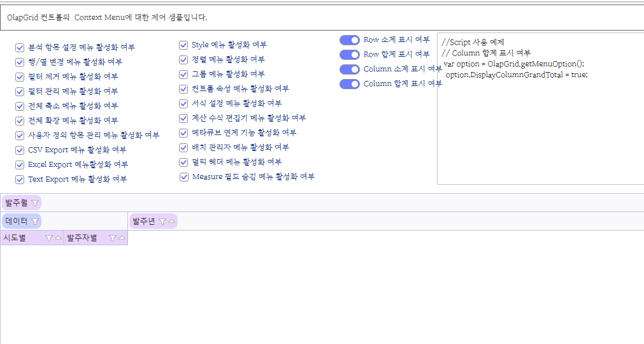Turn off Column 합계 표시 여부 switch
The image size is (644, 344).
coord(350,84)
